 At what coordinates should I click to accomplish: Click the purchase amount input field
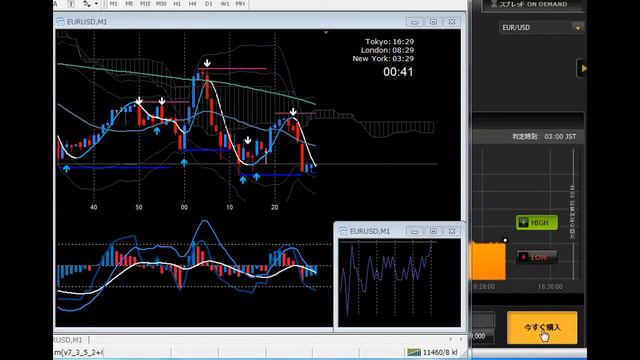coord(483,336)
